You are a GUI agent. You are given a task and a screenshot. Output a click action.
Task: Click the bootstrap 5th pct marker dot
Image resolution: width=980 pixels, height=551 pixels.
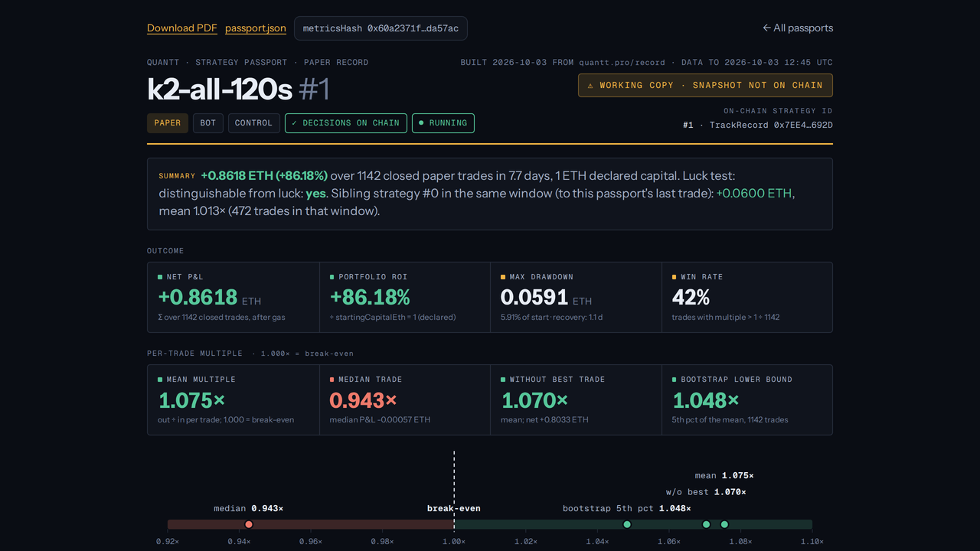pyautogui.click(x=627, y=524)
